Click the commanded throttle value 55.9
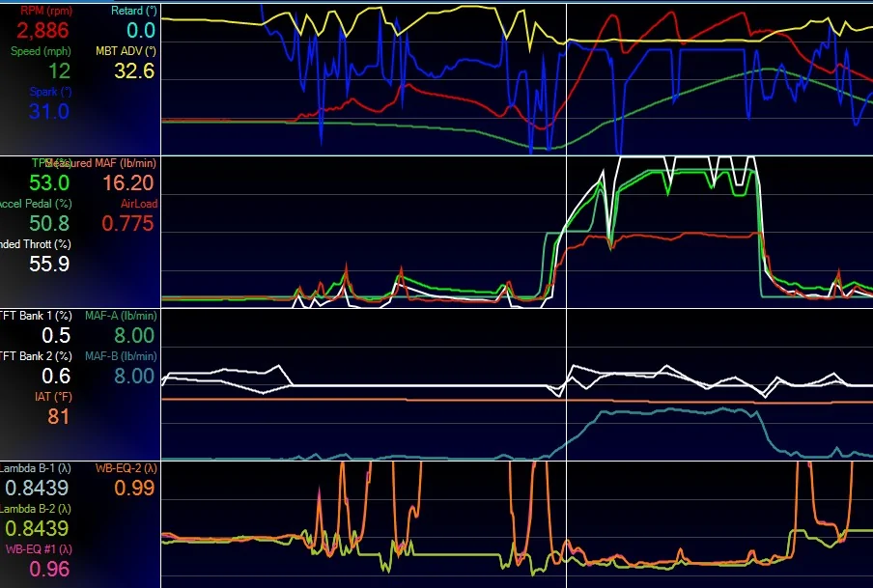The width and height of the screenshot is (873, 588). 49,265
